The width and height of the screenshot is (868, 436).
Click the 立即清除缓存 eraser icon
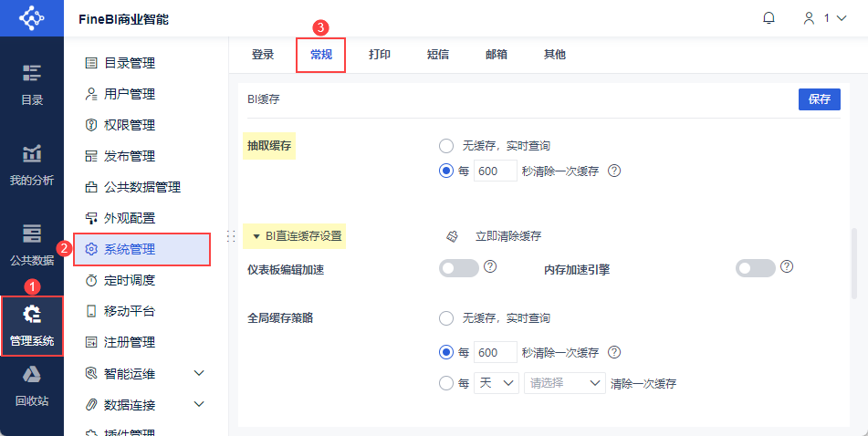pyautogui.click(x=452, y=236)
